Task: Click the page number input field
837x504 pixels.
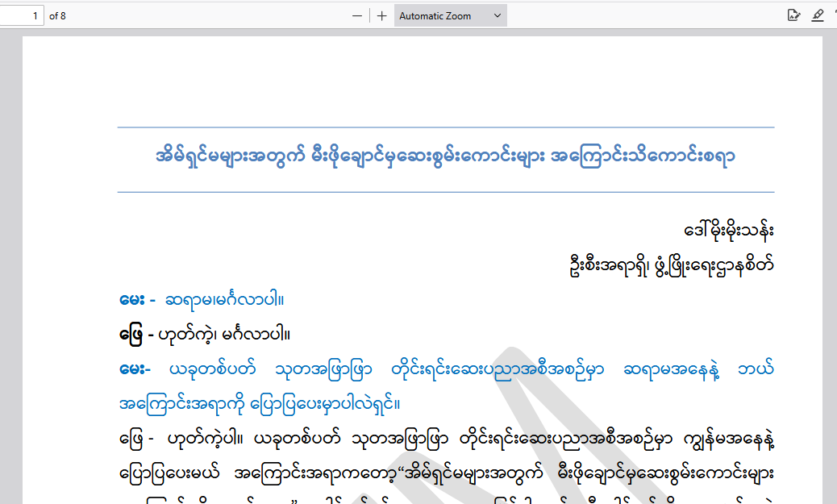Action: pyautogui.click(x=20, y=16)
